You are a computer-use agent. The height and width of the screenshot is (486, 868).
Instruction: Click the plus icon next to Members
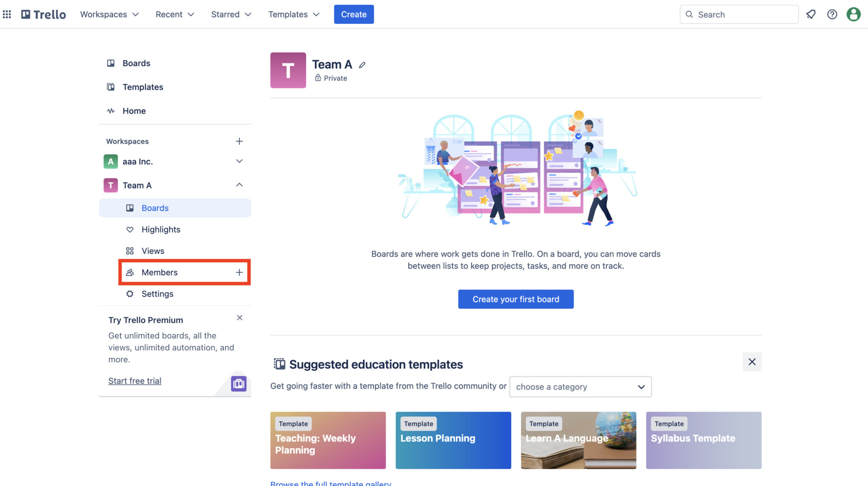[239, 272]
